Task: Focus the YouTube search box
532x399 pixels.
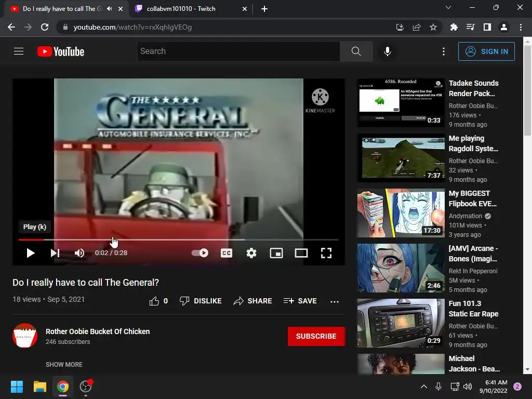Action: 238,51
